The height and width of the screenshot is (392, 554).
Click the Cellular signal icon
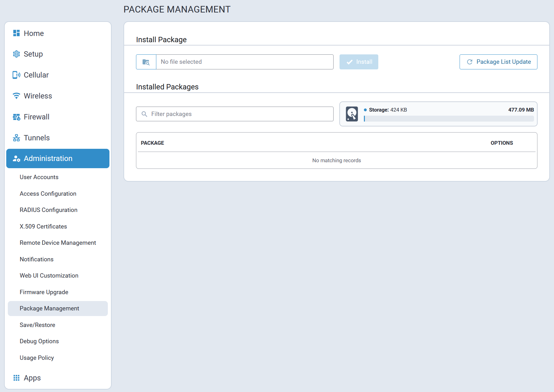coord(16,75)
